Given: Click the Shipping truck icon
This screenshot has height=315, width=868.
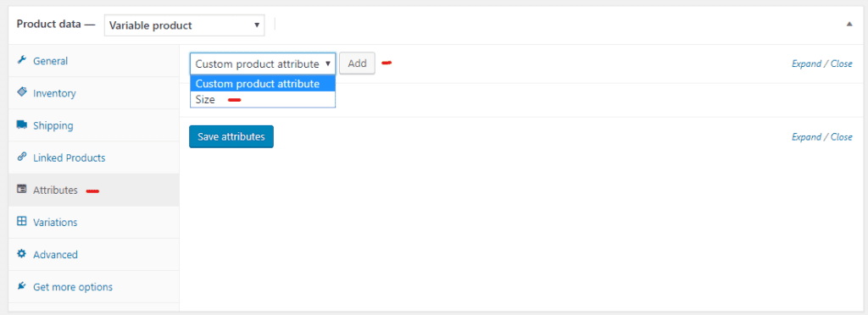Looking at the screenshot, I should 21,124.
